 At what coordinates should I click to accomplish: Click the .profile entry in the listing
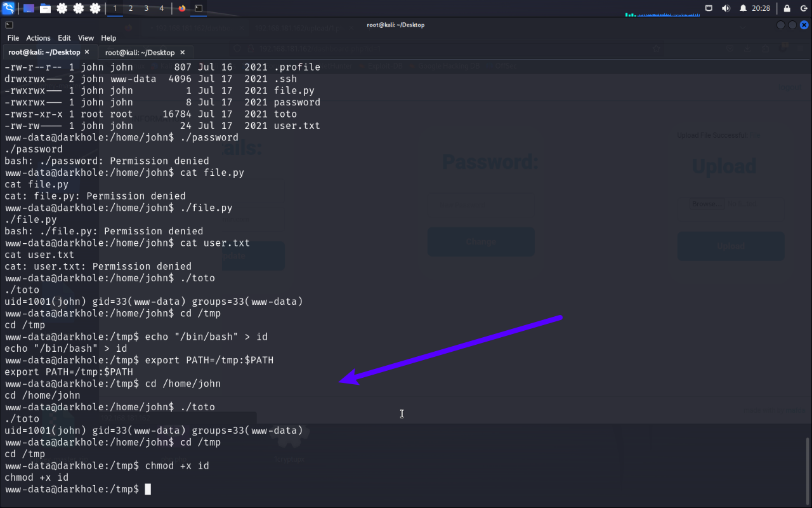click(x=297, y=67)
